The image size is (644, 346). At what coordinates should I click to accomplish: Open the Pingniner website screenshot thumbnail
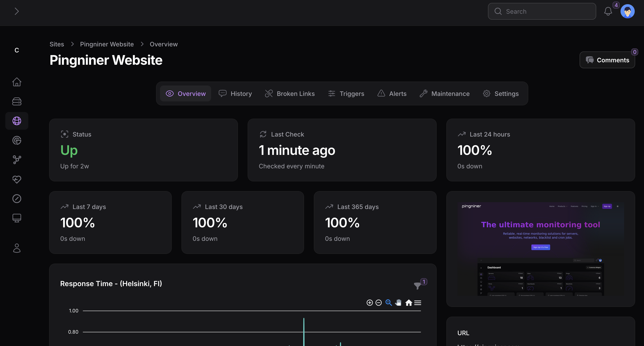[x=540, y=249]
